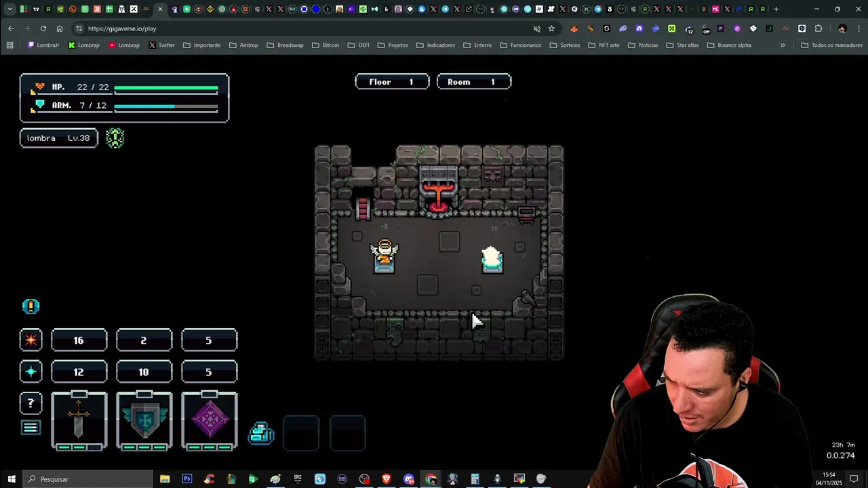
Task: Open the Sorteios bookmark folder
Action: 565,45
